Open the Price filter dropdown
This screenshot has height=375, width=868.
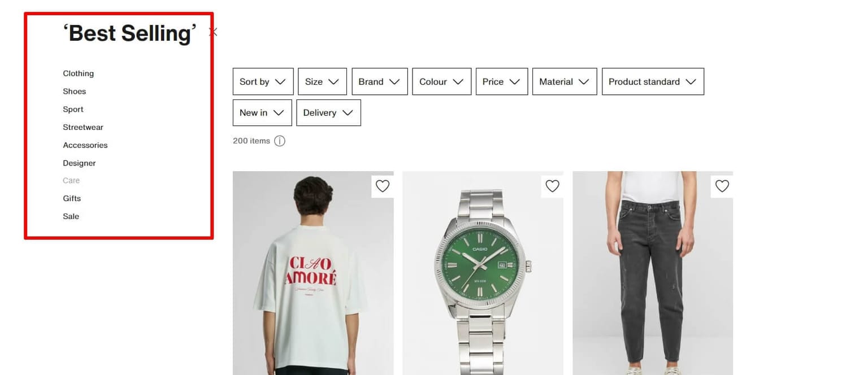(x=501, y=81)
